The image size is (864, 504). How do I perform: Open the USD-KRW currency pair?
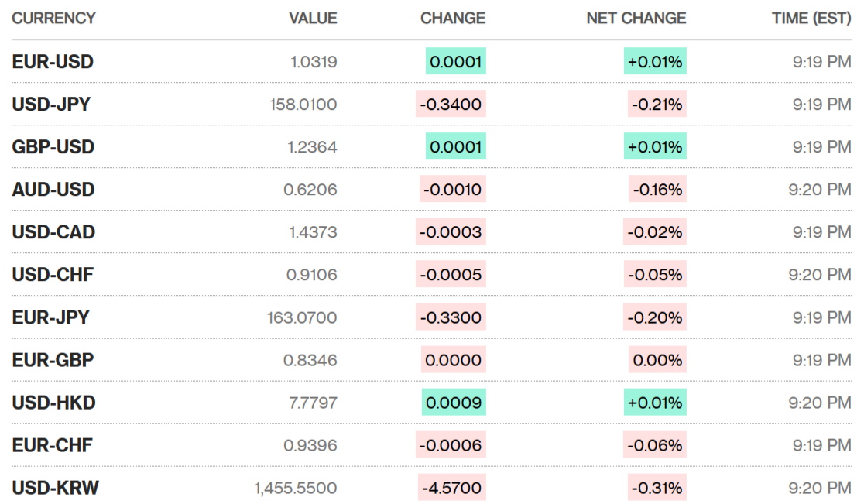coord(55,488)
